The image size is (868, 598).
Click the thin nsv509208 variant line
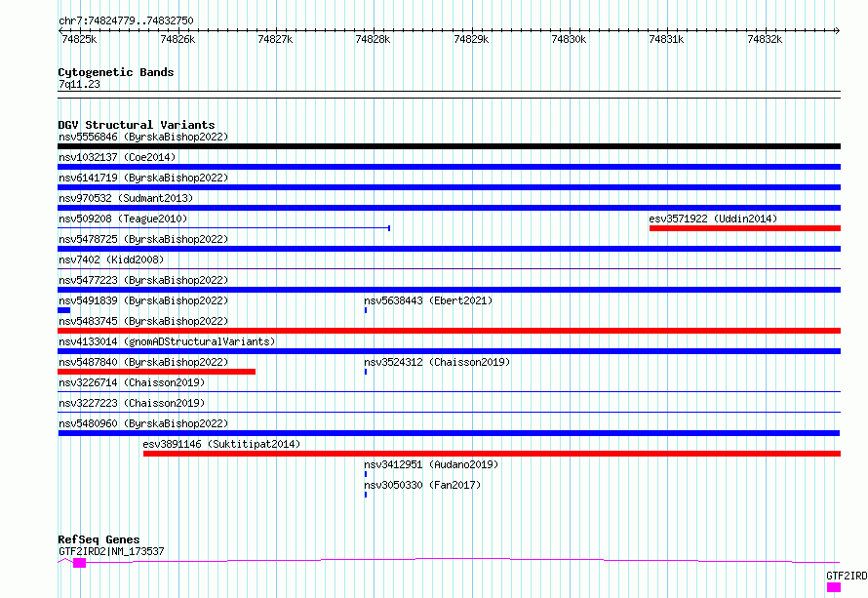coord(223,228)
